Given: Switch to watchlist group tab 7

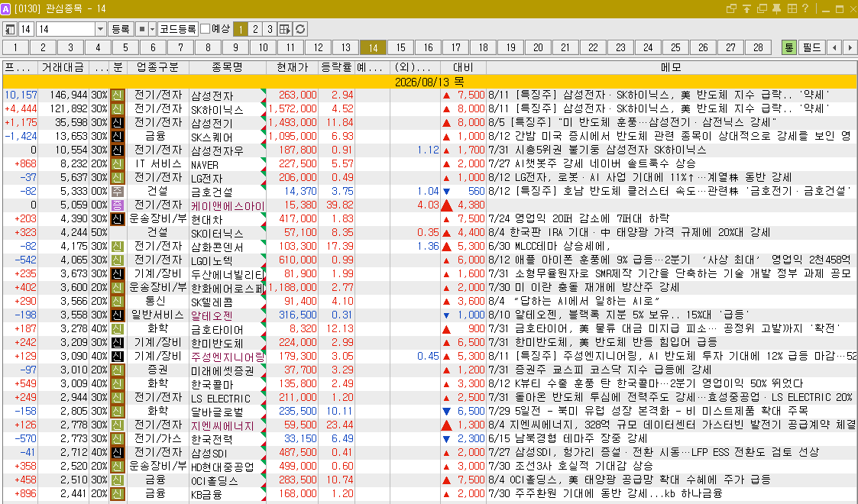Looking at the screenshot, I should coord(180,47).
